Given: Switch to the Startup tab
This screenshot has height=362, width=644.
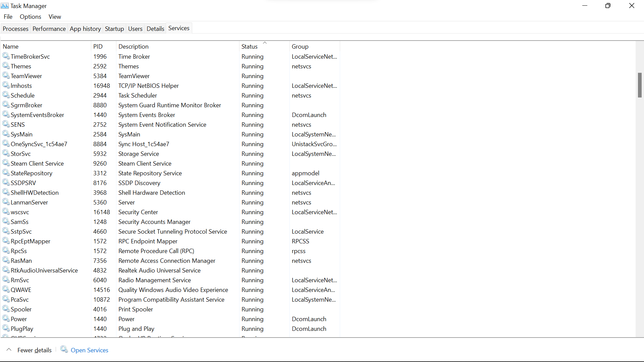Looking at the screenshot, I should coord(114,29).
